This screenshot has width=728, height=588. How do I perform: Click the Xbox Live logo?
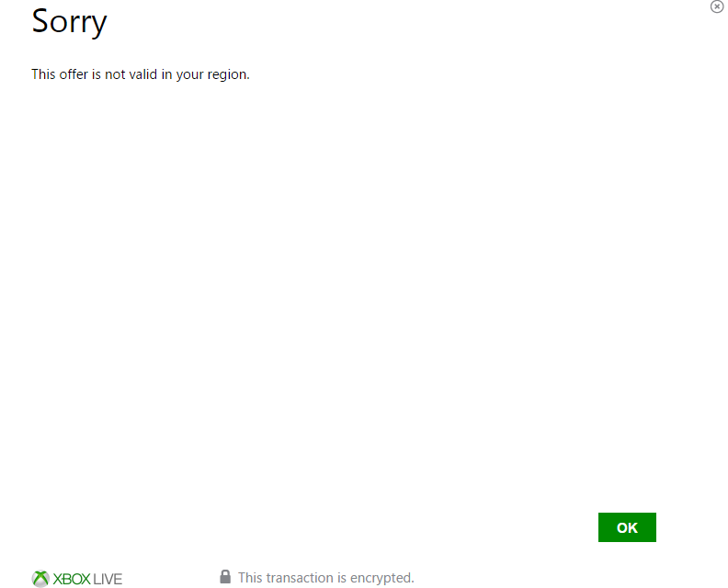pos(76,579)
